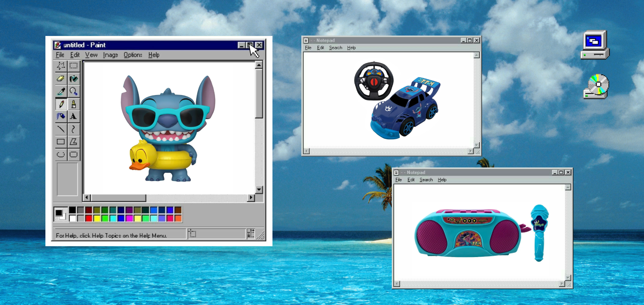Viewport: 644px width, 305px height.
Task: Pick the Color eyedropper tool
Action: [x=61, y=91]
